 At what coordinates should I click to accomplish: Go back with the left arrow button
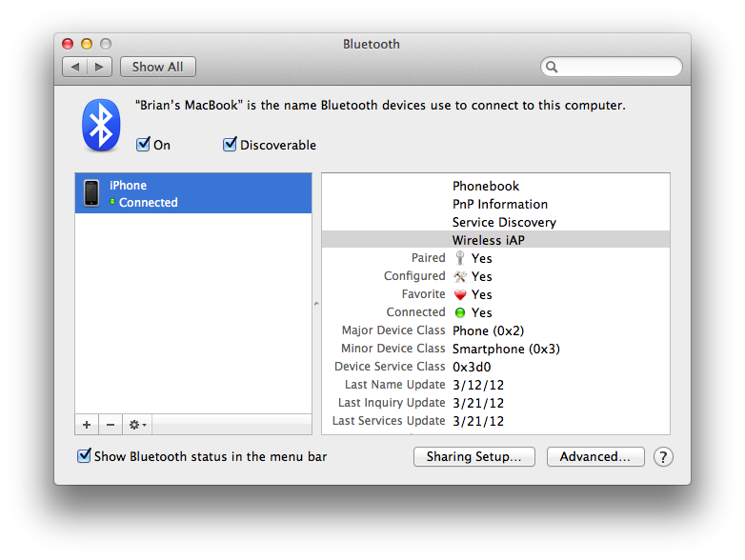74,67
